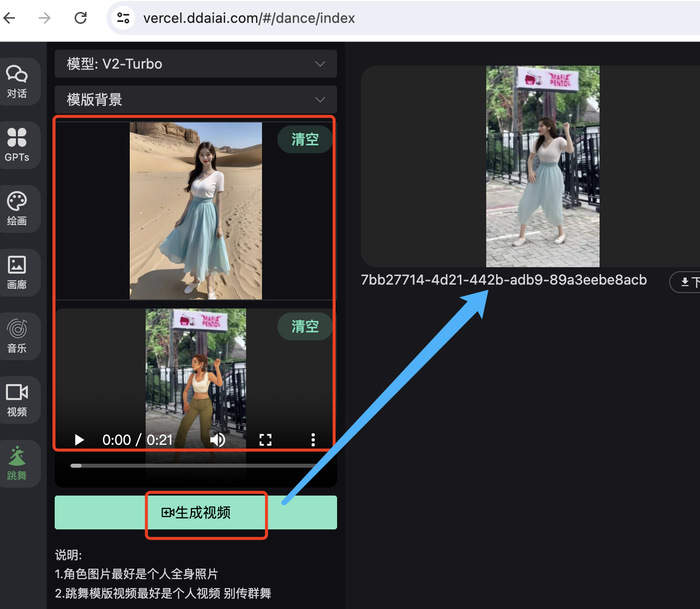Open the 对话 chat sidebar icon
The image size is (700, 609).
click(17, 81)
